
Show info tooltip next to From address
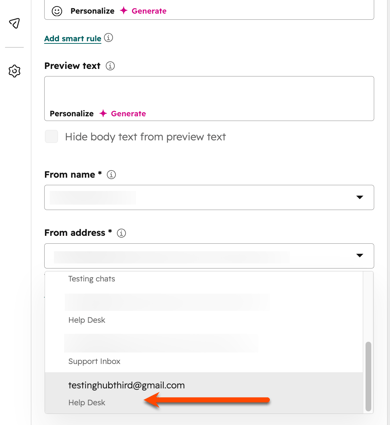click(x=121, y=233)
